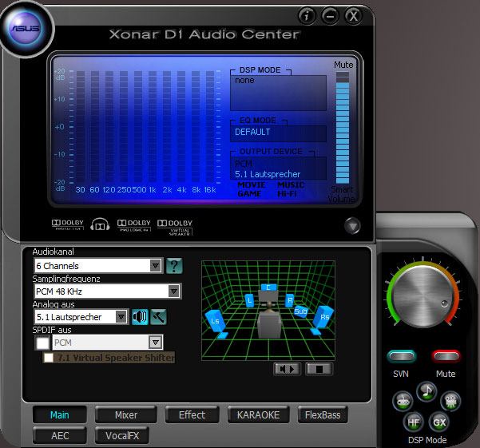480x448 pixels.
Task: Click the EQ MODE DEFAULT field
Action: [x=278, y=133]
